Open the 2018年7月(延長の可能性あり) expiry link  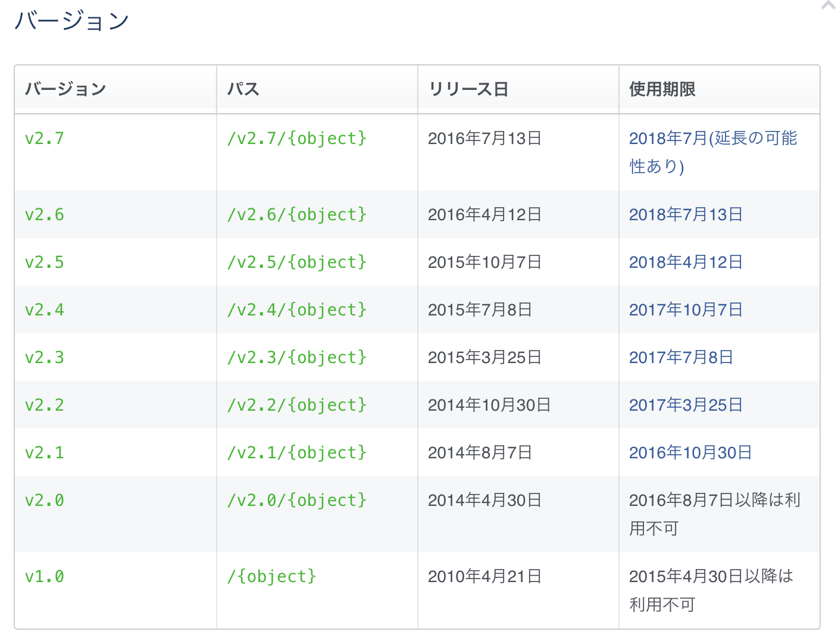point(712,139)
